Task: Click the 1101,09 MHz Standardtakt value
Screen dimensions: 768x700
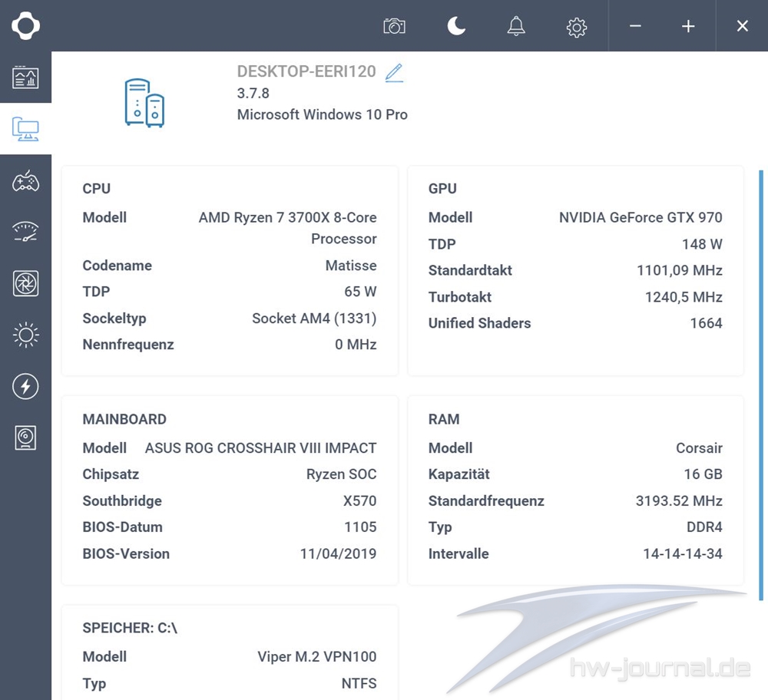Action: (680, 270)
